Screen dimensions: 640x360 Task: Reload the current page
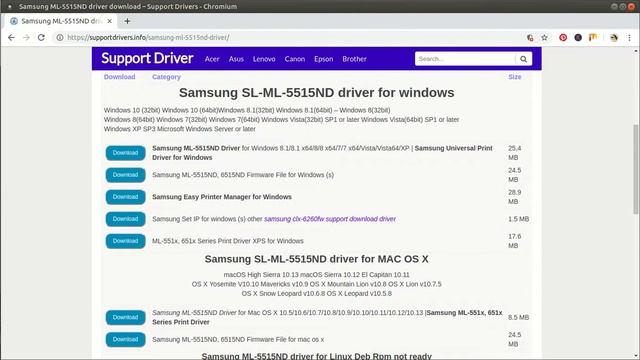tap(41, 38)
